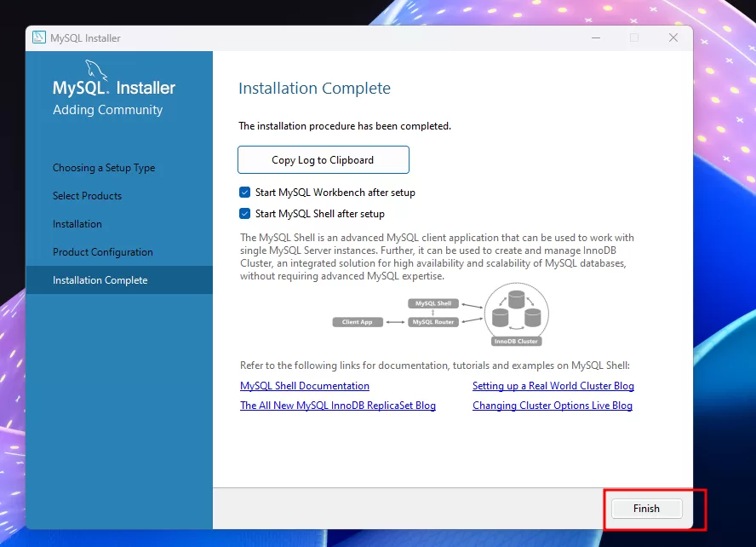The height and width of the screenshot is (547, 756).
Task: Minimize the MySQL Installer window
Action: coord(594,38)
